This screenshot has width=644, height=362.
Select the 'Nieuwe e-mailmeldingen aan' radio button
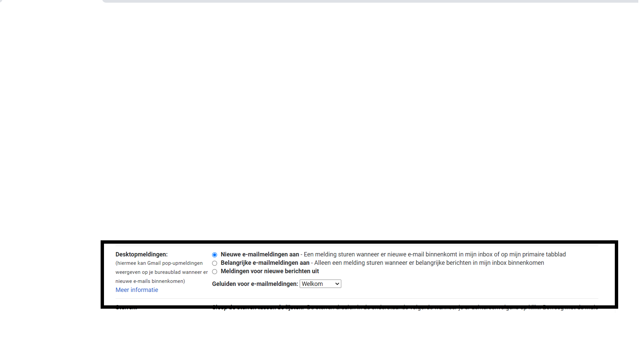coord(215,255)
